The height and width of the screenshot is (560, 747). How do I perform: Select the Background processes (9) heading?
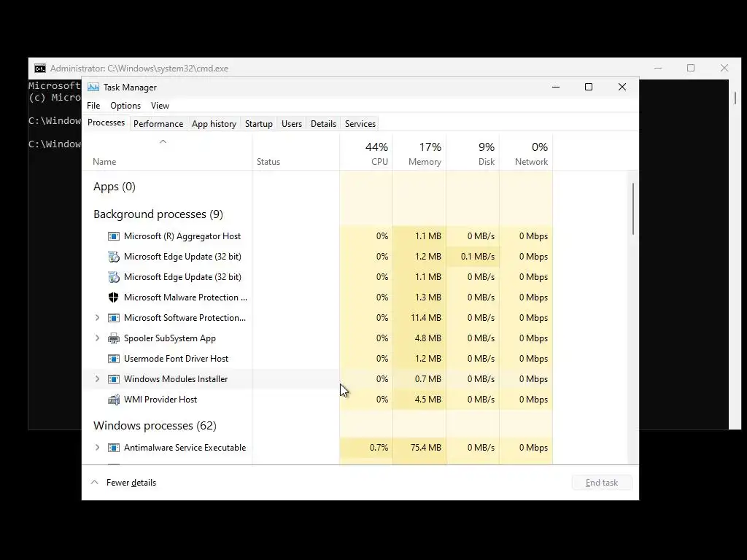tap(158, 214)
